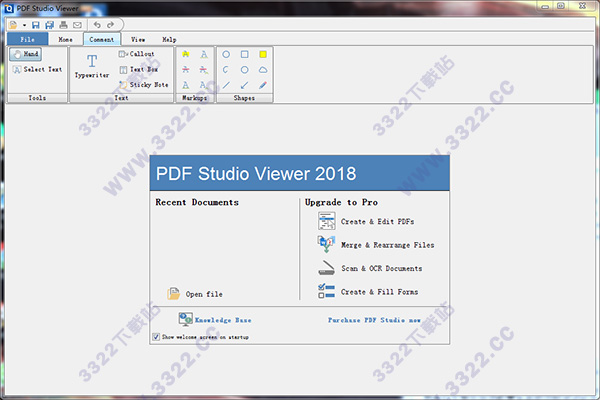
Task: Select the Square shape tool
Action: point(245,54)
